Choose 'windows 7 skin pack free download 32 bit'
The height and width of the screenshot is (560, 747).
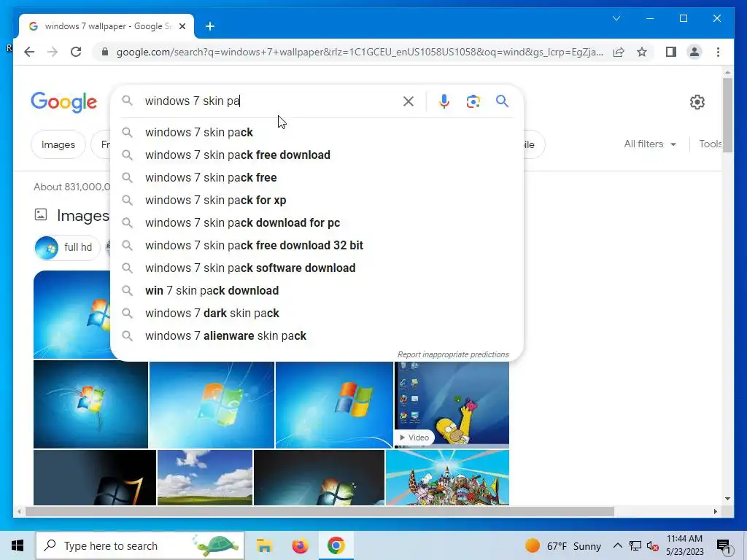click(x=317, y=245)
